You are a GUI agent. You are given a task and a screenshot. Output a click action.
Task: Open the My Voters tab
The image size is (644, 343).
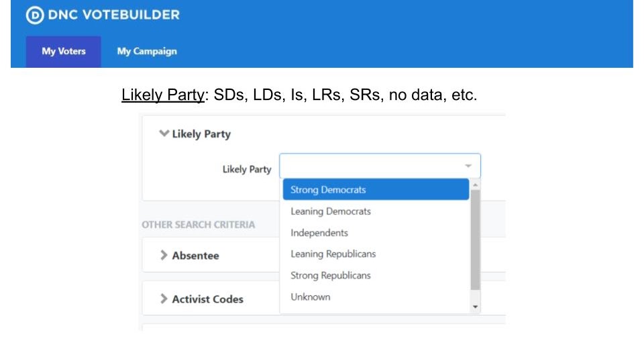(64, 52)
